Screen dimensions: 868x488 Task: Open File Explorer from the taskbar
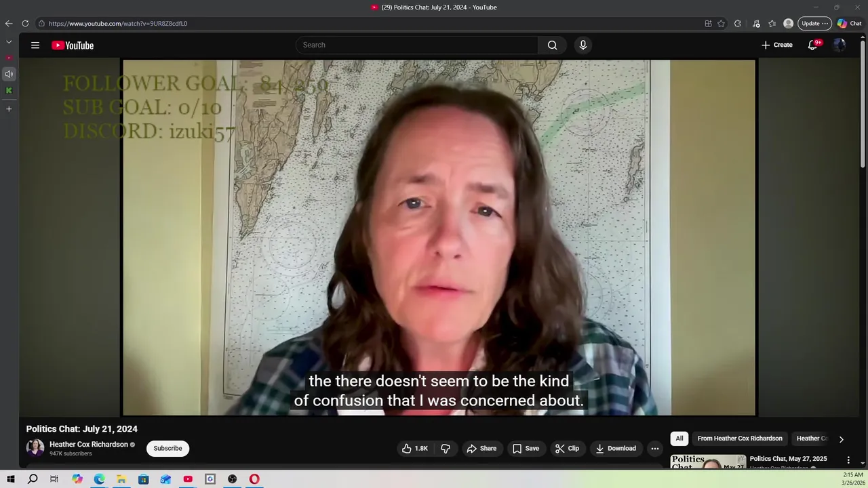(121, 479)
